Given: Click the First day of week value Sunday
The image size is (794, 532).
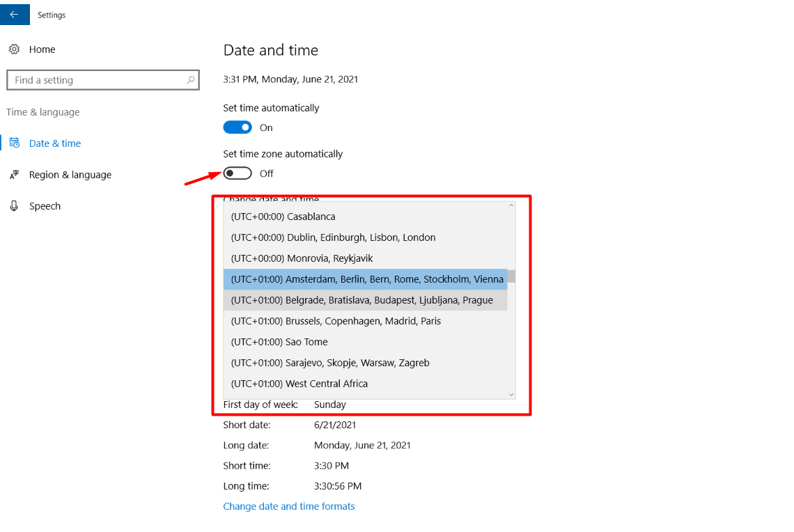Looking at the screenshot, I should click(x=329, y=405).
